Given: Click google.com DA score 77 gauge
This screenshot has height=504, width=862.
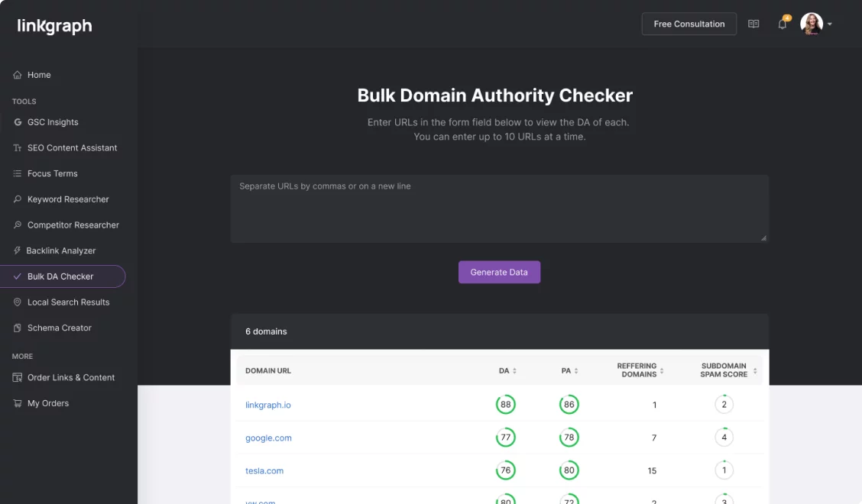Looking at the screenshot, I should 505,438.
